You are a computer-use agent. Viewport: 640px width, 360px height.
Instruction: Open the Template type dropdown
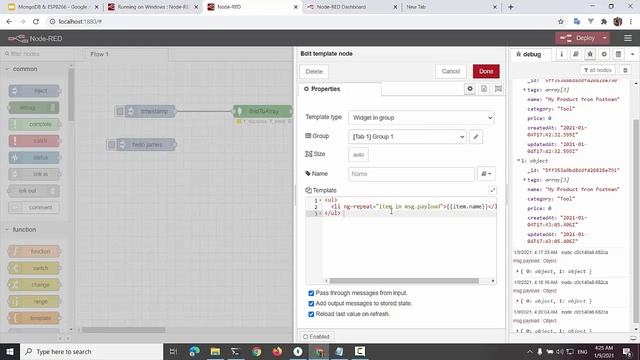pos(421,118)
